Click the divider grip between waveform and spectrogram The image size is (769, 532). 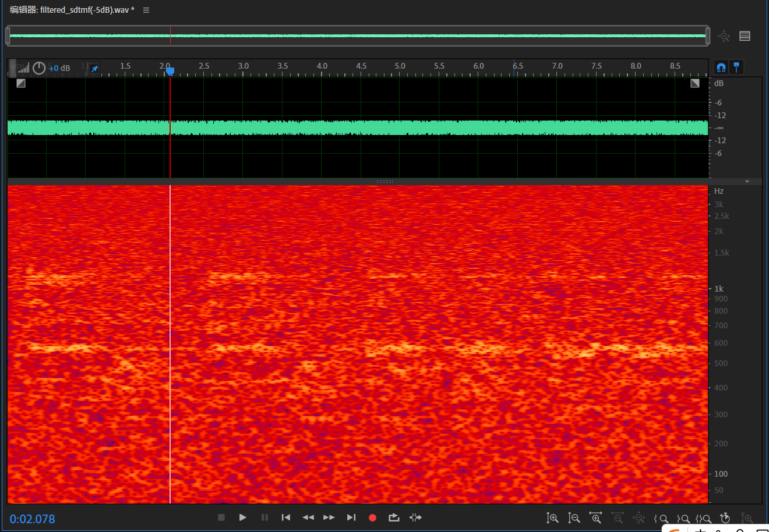click(384, 182)
